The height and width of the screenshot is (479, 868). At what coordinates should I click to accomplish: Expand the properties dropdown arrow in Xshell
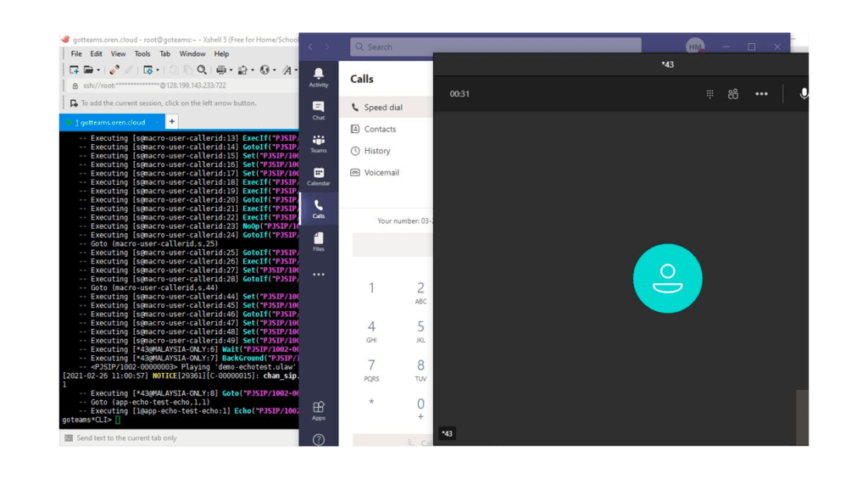coord(157,70)
